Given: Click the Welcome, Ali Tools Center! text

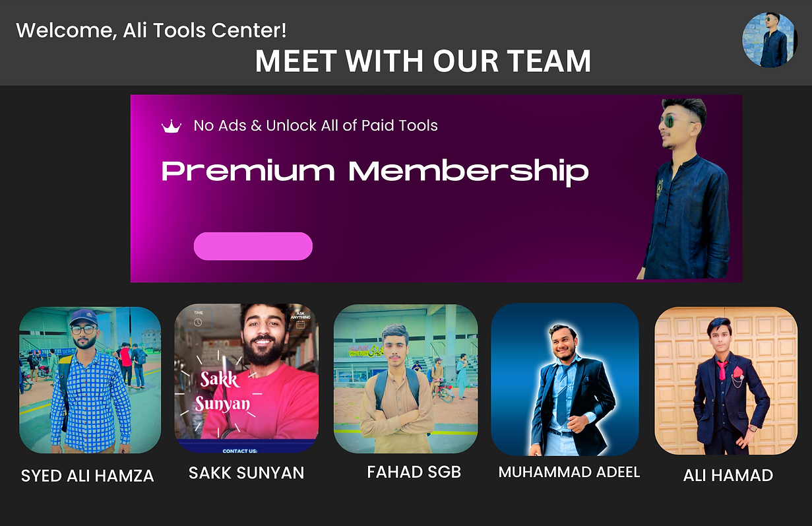Looking at the screenshot, I should [x=151, y=30].
